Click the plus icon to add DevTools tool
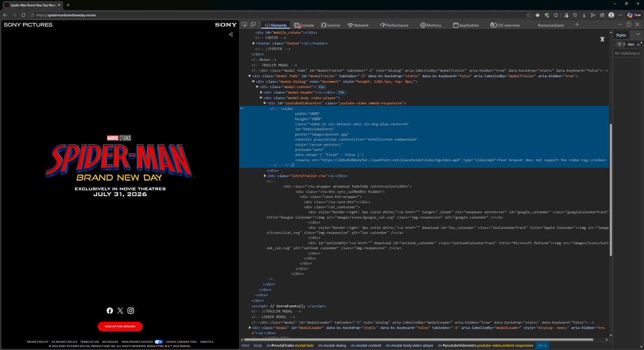This screenshot has width=644, height=350. 577,24
